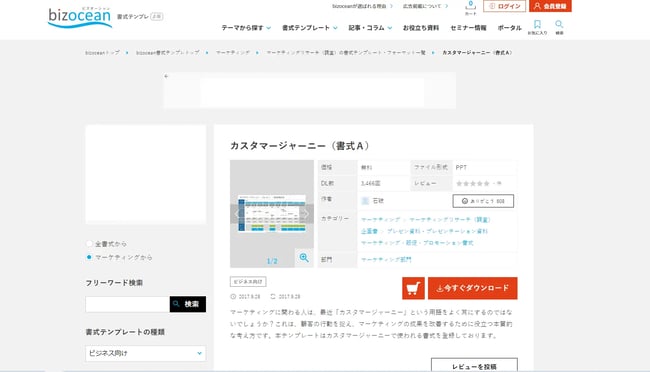Image resolution: width=650 pixels, height=372 pixels.
Task: Open the セミナー情報 menu item
Action: [468, 28]
